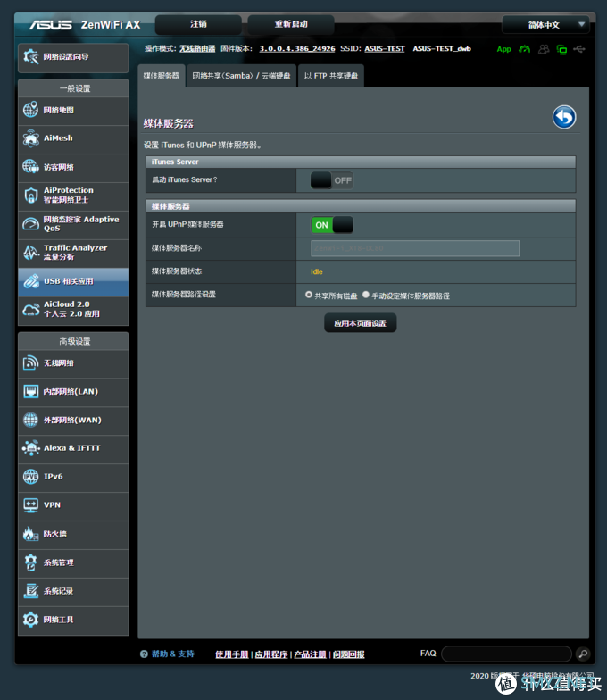Click the IPv6 icon
This screenshot has width=607, height=700.
30,477
